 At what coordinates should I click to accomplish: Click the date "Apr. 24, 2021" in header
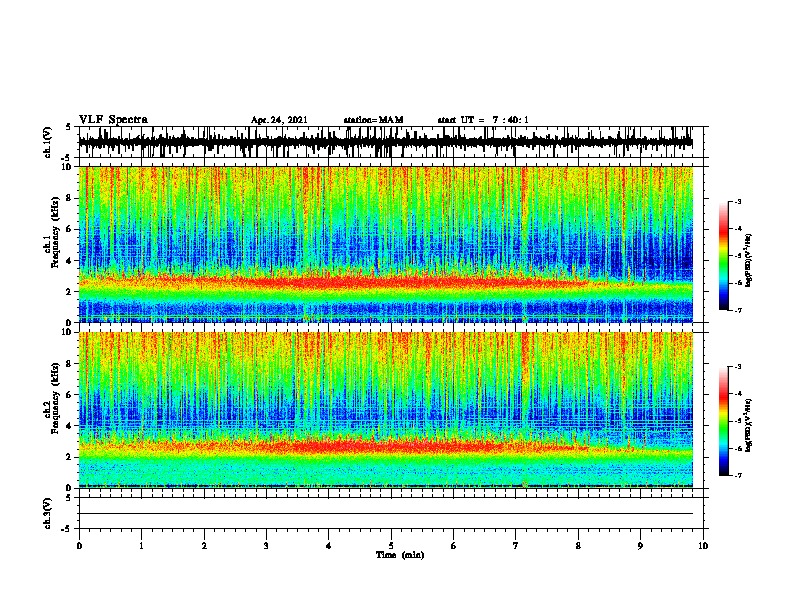279,120
